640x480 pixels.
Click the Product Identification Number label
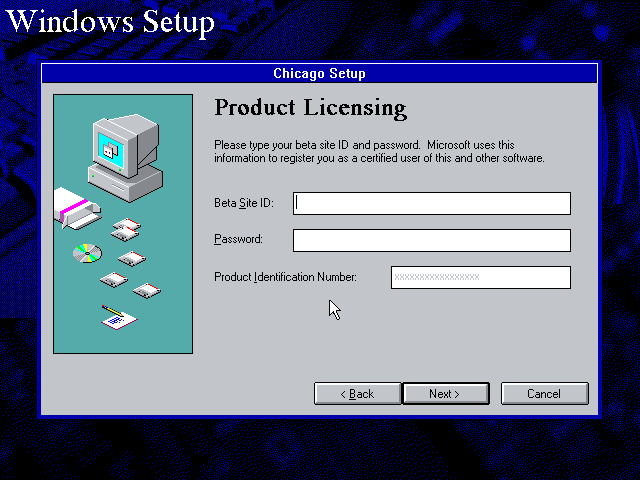(x=285, y=277)
